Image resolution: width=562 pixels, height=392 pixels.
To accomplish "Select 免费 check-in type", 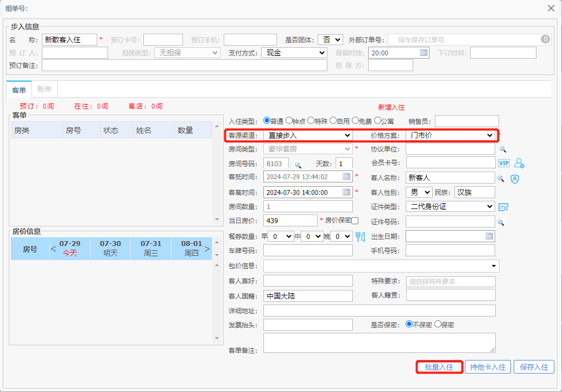I will pyautogui.click(x=356, y=121).
